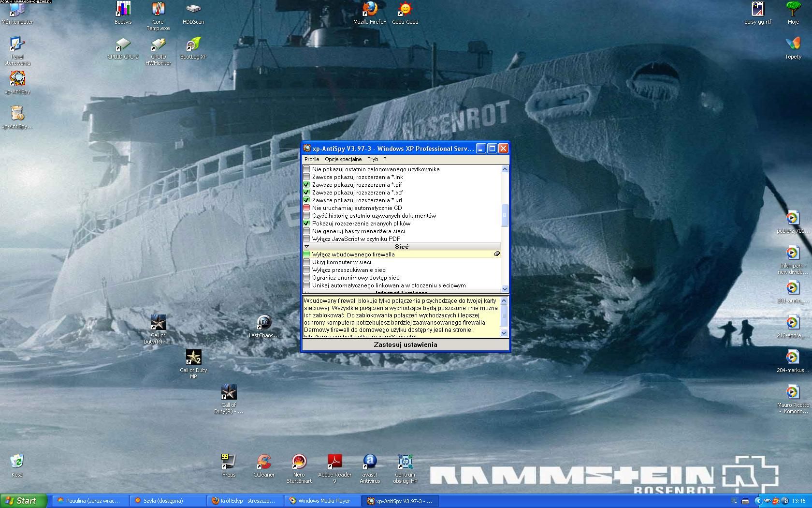The width and height of the screenshot is (812, 508).
Task: Show hidden tray icons arrow
Action: 758,501
